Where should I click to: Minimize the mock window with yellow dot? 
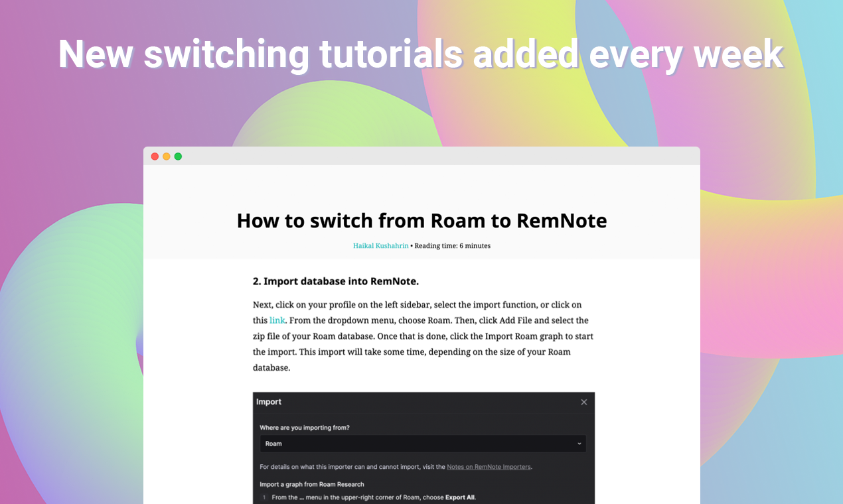(167, 157)
